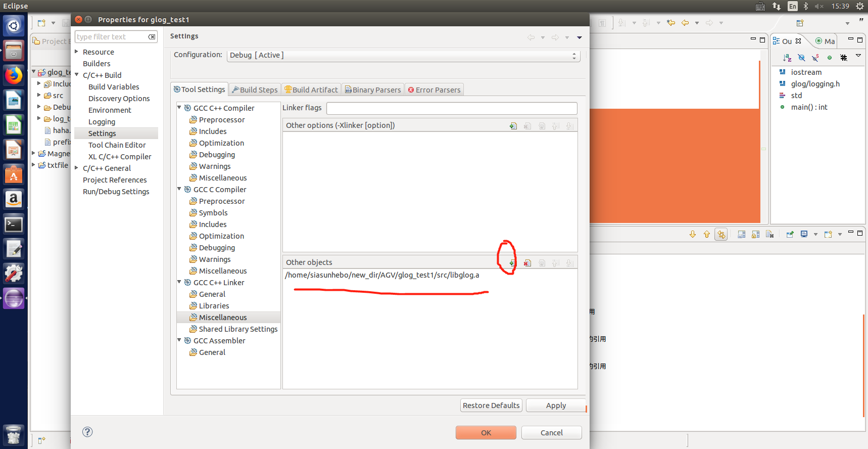Image resolution: width=868 pixels, height=449 pixels.
Task: Pin console icon in bottom panel
Action: pos(790,234)
